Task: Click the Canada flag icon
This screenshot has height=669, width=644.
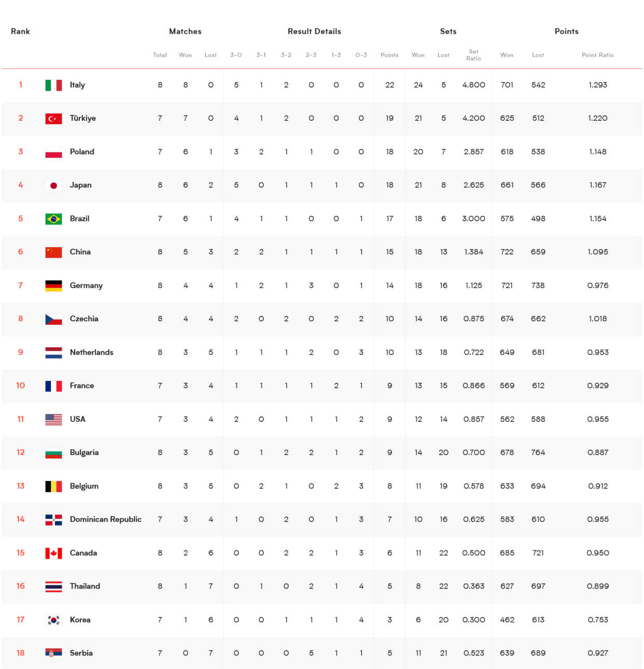Action: tap(53, 553)
